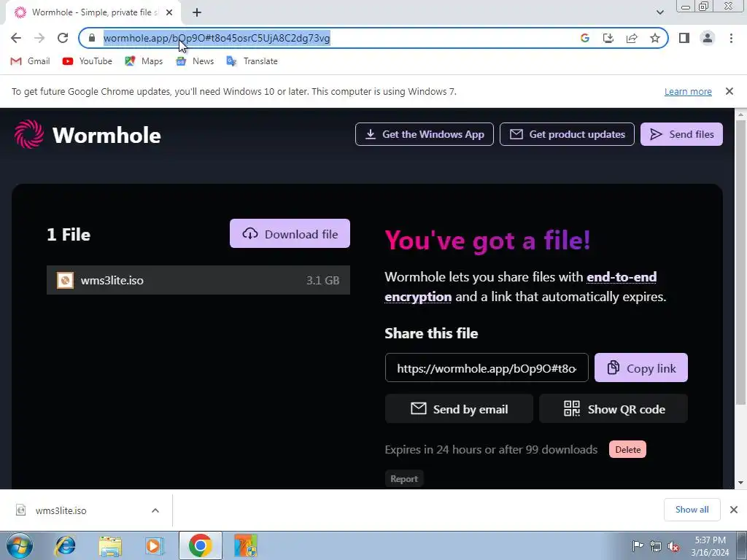Go back using the browser back arrow

click(x=16, y=38)
